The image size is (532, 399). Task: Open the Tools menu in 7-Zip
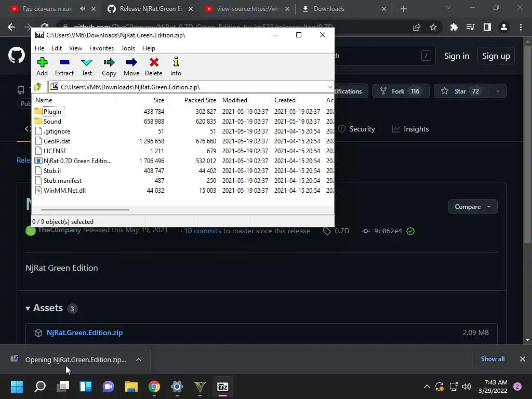128,48
